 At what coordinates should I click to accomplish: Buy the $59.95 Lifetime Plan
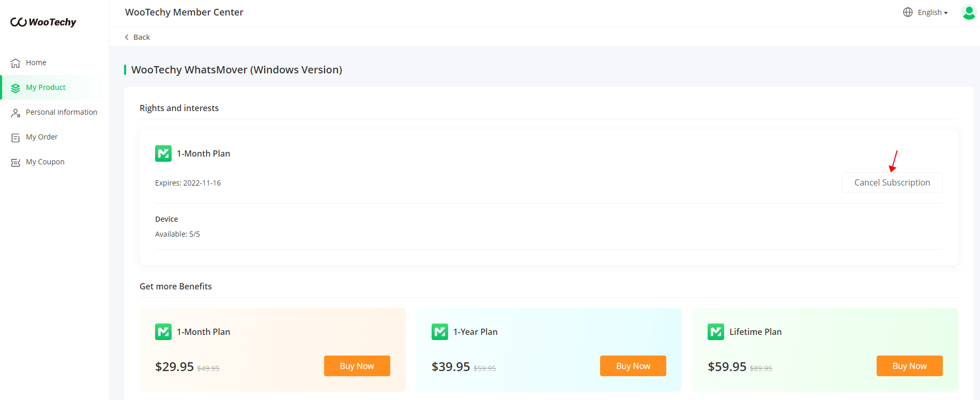[909, 366]
